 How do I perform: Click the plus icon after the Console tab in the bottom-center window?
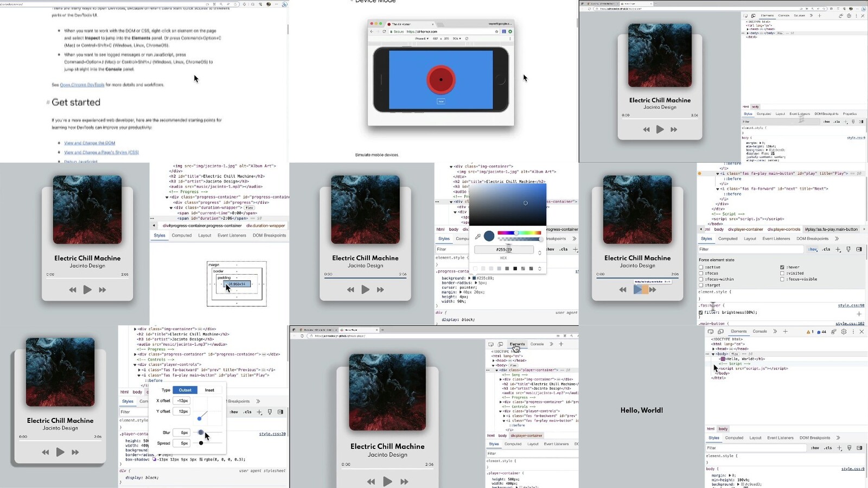click(x=561, y=344)
